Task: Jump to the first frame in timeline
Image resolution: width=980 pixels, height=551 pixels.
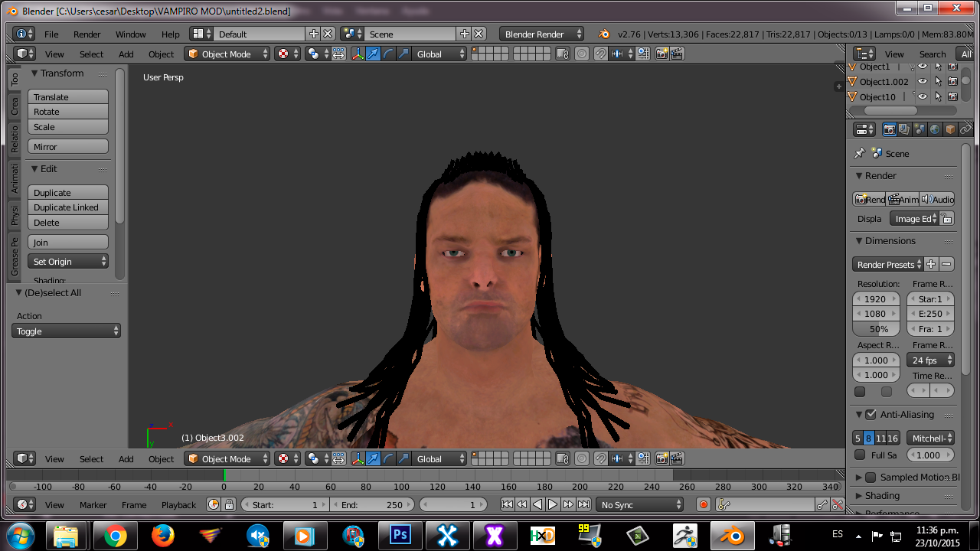Action: (507, 504)
